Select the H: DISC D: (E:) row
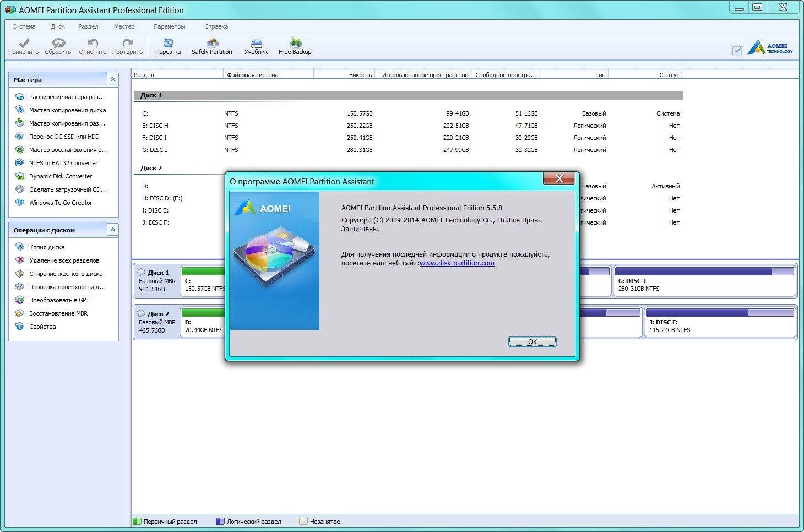This screenshot has height=532, width=804. (x=181, y=198)
